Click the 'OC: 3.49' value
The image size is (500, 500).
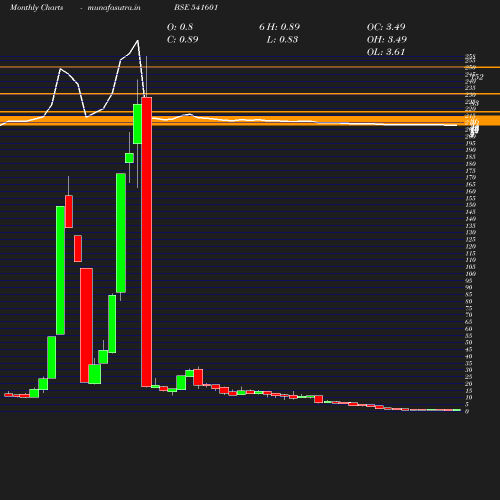click(386, 27)
